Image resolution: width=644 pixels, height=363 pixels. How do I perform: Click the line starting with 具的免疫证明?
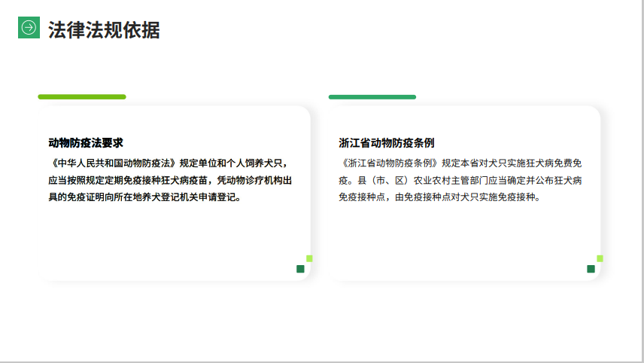click(144, 197)
